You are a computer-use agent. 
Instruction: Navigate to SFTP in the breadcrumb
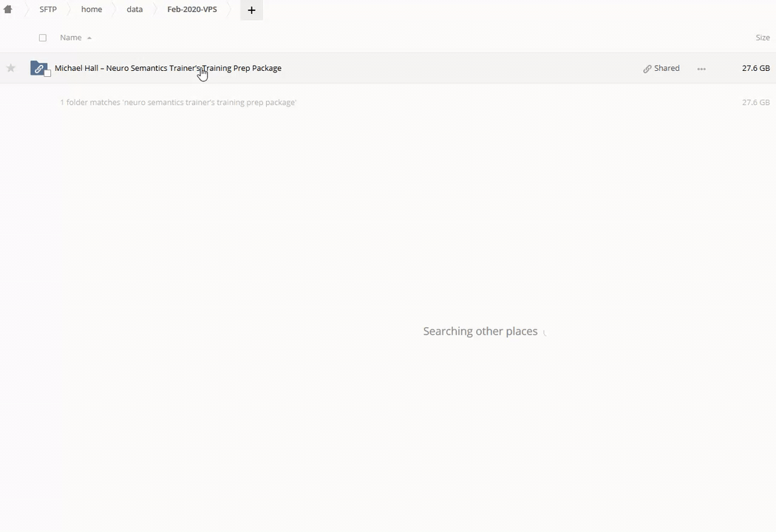coord(48,10)
